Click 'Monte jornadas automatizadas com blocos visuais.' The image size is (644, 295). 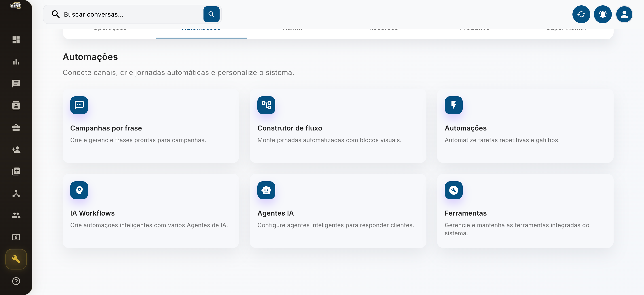(329, 140)
